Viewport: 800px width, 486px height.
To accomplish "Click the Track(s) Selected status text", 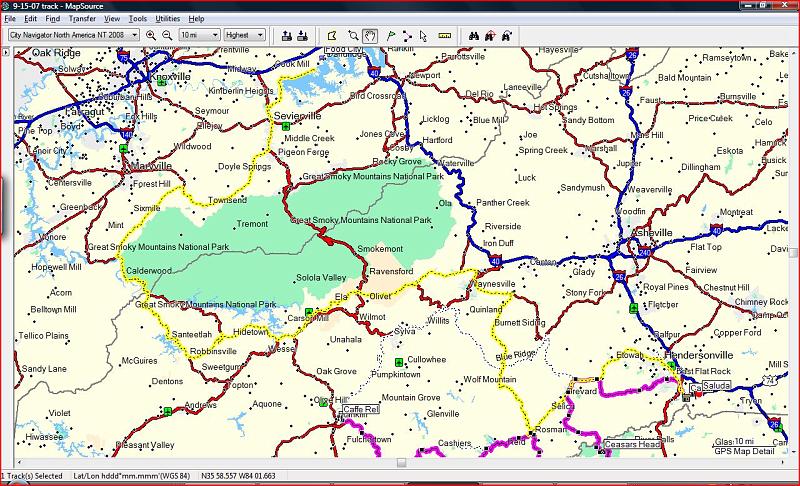I will pyautogui.click(x=32, y=476).
